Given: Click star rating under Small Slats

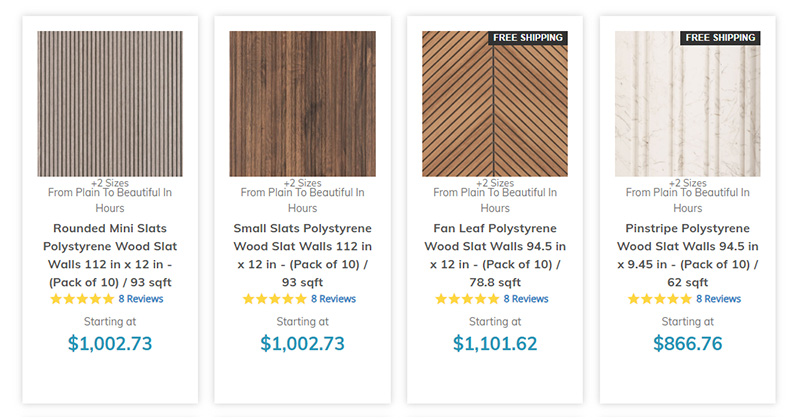Looking at the screenshot, I should (x=274, y=299).
